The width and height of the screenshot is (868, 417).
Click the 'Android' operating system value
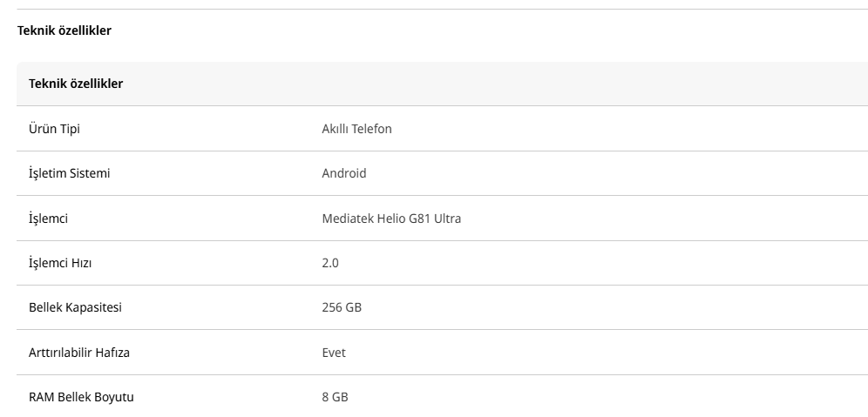tap(344, 173)
